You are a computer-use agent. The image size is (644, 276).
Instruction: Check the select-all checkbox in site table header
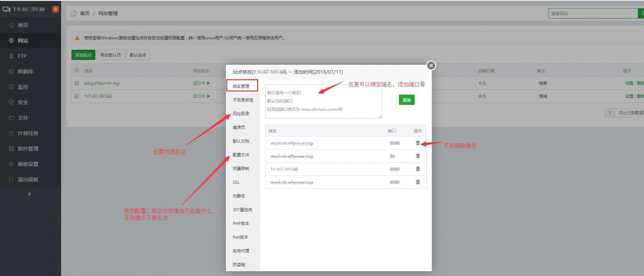77,71
